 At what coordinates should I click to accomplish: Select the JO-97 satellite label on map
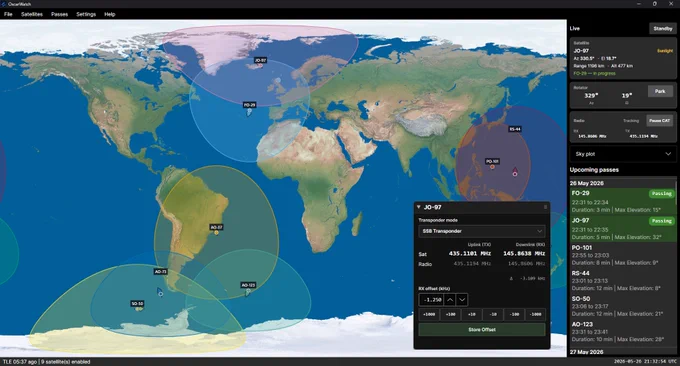[x=260, y=60]
